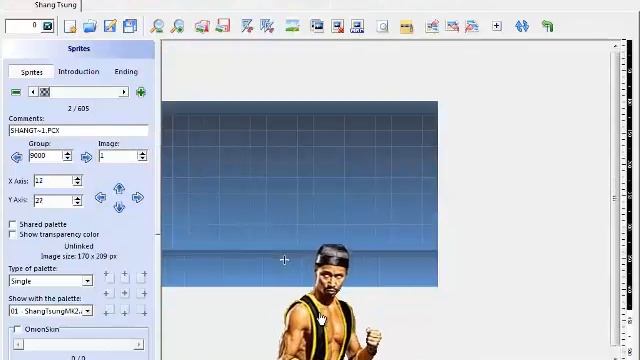Go to next group with right blue arrow
This screenshot has width=640, height=360.
[86, 157]
